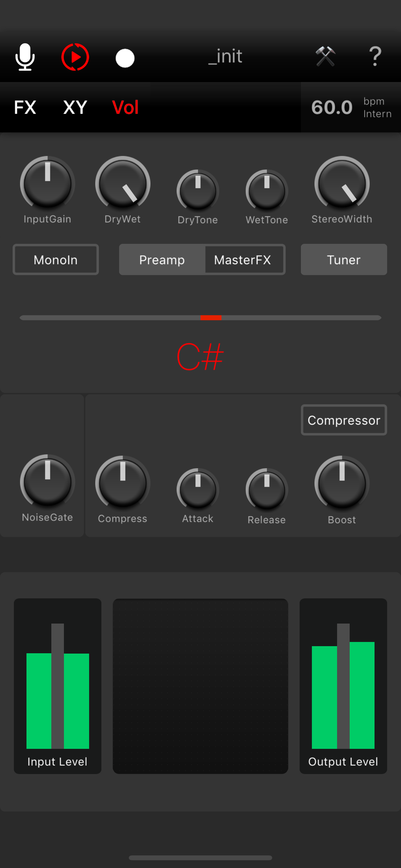
Task: Toggle the Tuner button
Action: pos(344,259)
